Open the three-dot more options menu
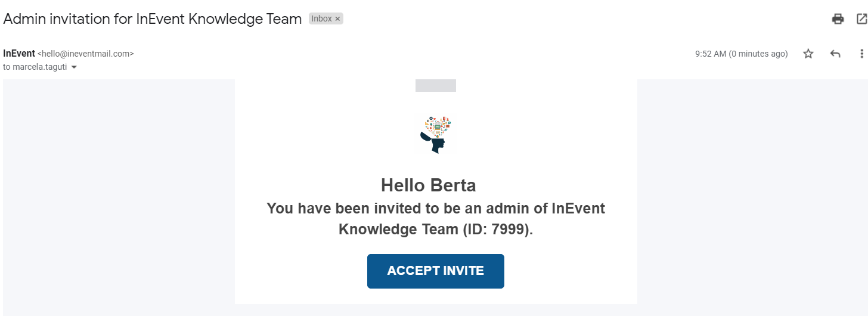The width and height of the screenshot is (868, 316). [x=861, y=54]
